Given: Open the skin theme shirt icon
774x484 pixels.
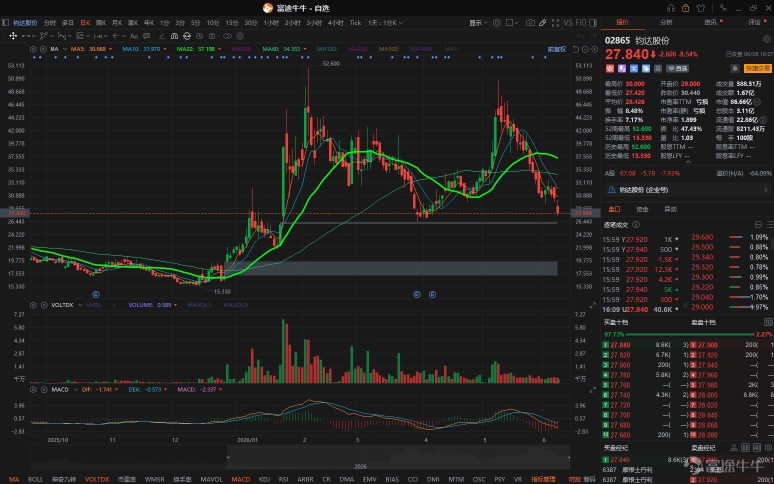Looking at the screenshot, I should coord(700,8).
